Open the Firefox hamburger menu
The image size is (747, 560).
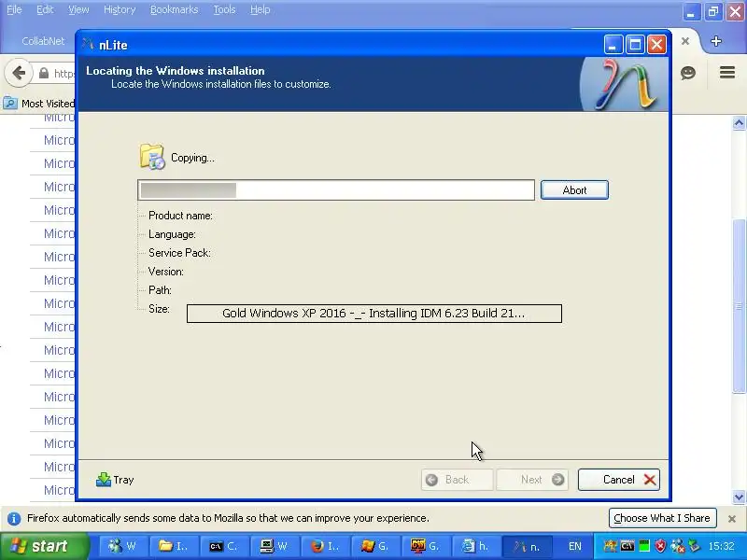727,73
